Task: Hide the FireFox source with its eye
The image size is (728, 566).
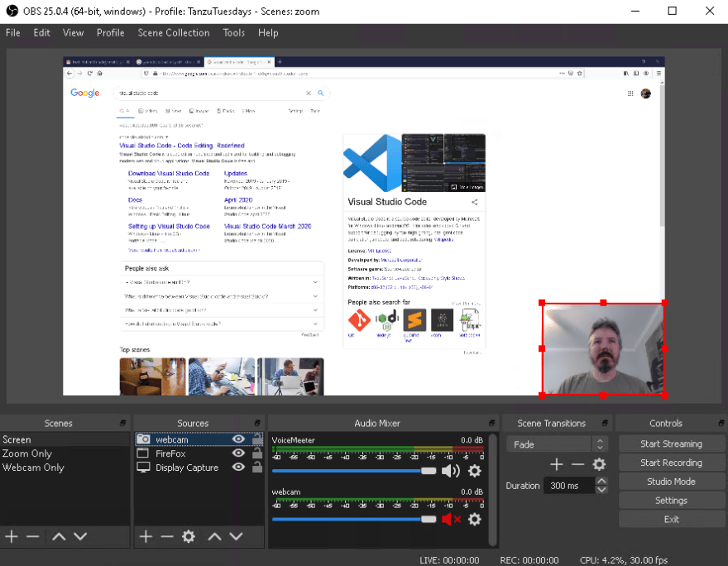Action: pos(238,453)
